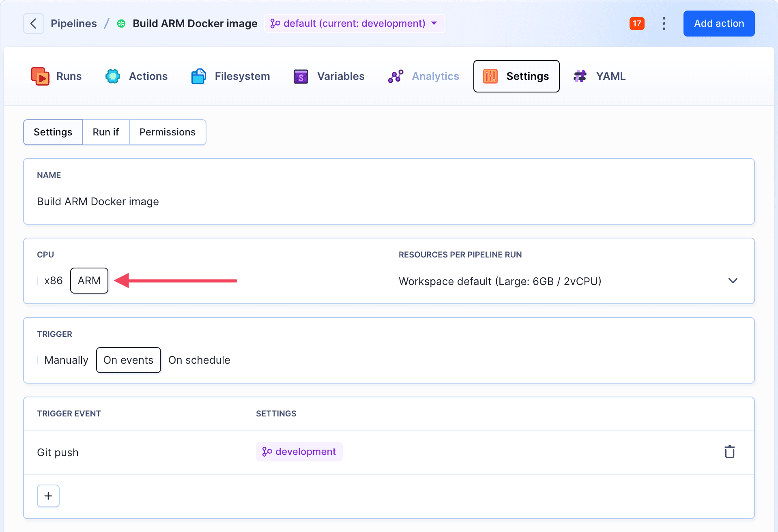Delete the Git push trigger event
This screenshot has width=778, height=532.
pyautogui.click(x=729, y=452)
